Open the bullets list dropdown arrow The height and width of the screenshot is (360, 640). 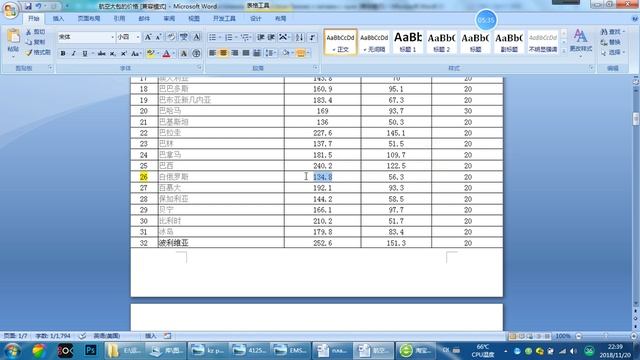219,38
